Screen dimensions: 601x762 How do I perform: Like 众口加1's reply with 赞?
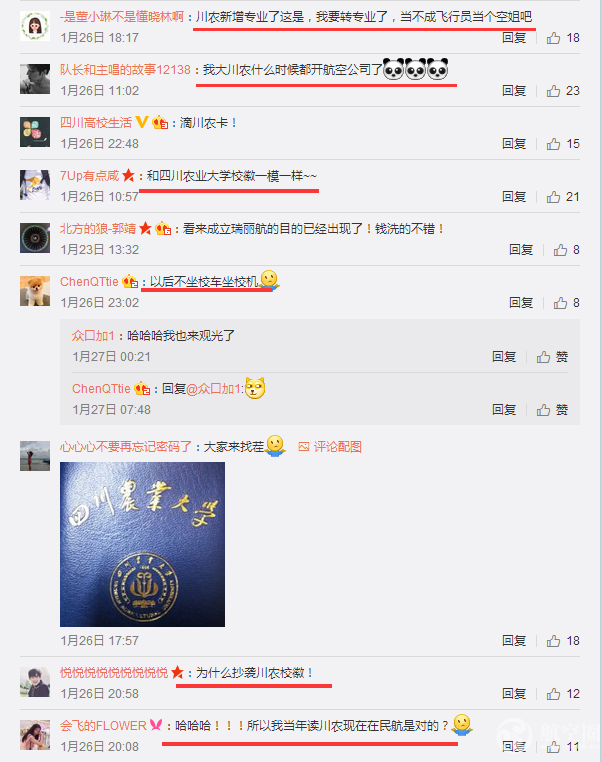[552, 357]
